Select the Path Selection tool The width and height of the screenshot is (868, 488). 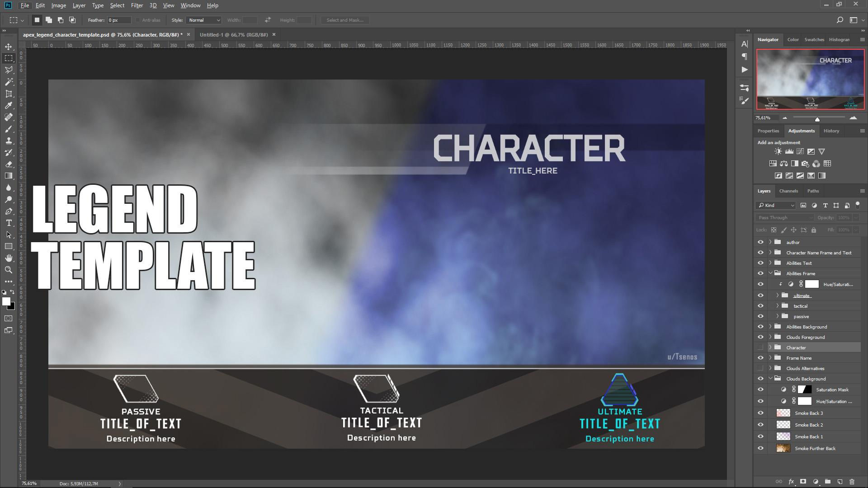(9, 235)
